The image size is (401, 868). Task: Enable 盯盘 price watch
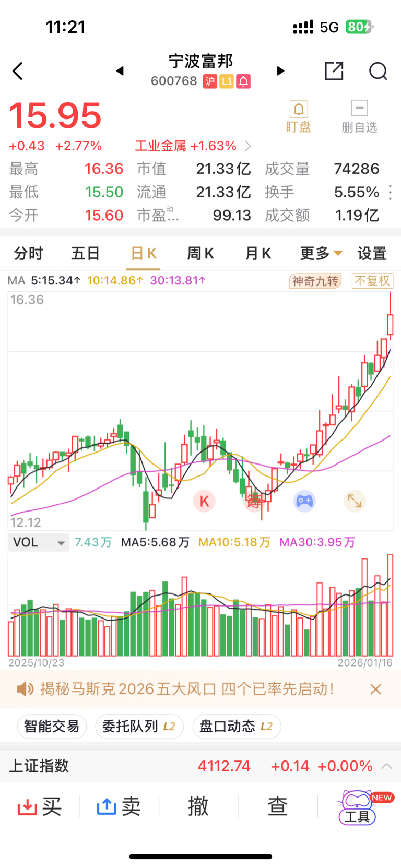click(299, 117)
